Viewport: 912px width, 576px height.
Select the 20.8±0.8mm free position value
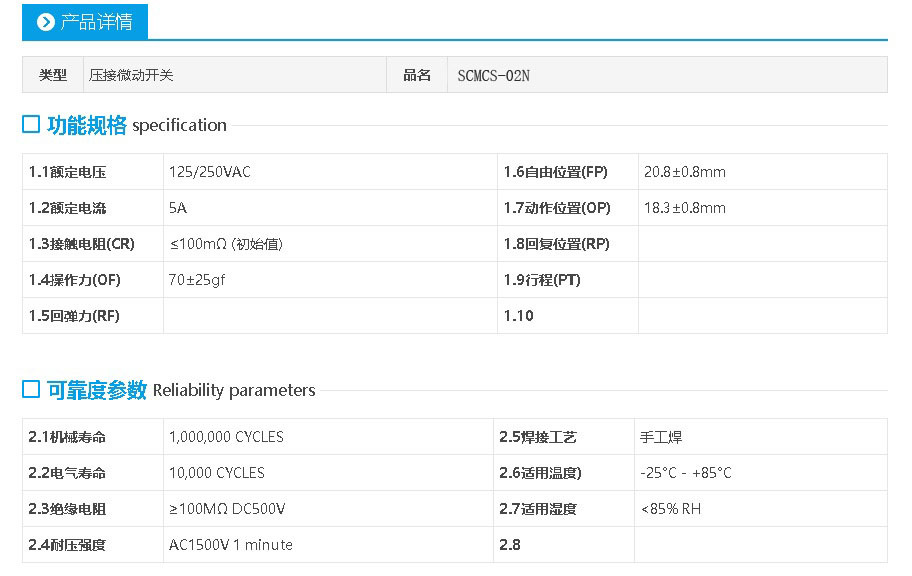click(x=684, y=172)
